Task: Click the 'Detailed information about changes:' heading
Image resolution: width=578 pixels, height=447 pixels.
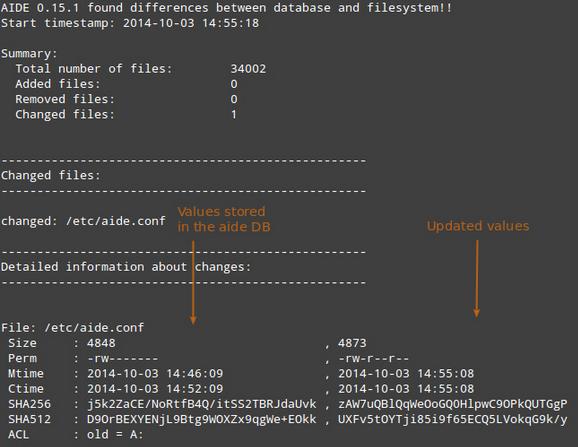Action: click(126, 267)
